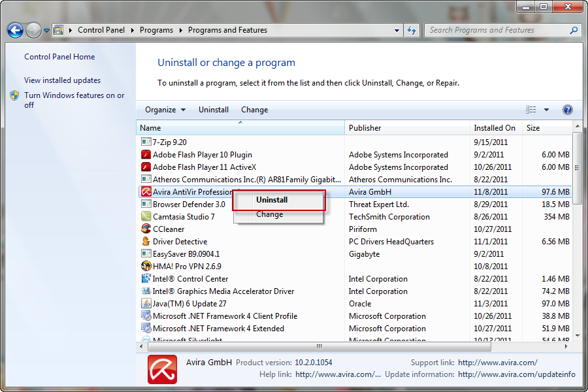Expand the view options dropdown arrow
Screen dimensions: 588x392
(546, 110)
